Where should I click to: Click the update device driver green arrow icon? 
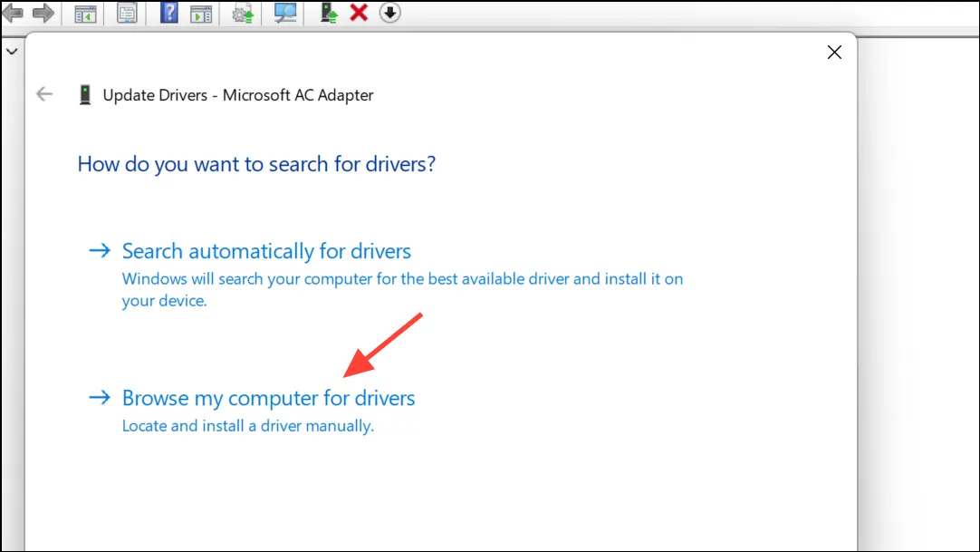[328, 13]
